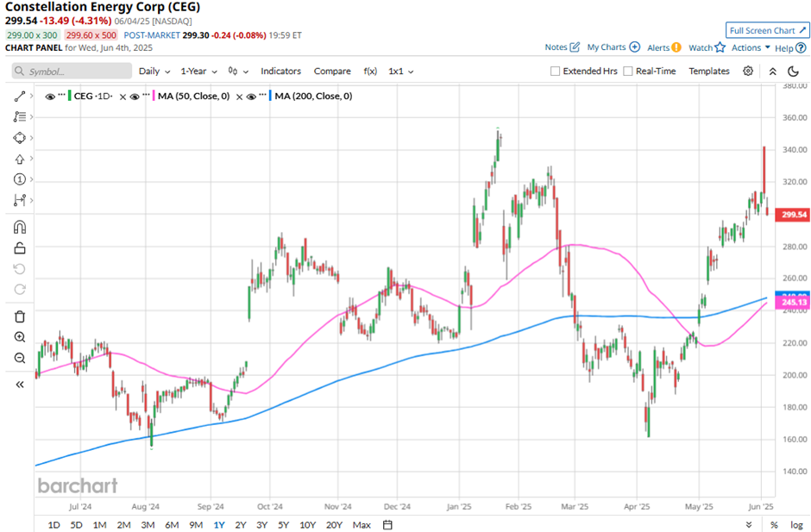Click the Full Screen Chart button

coord(767,30)
